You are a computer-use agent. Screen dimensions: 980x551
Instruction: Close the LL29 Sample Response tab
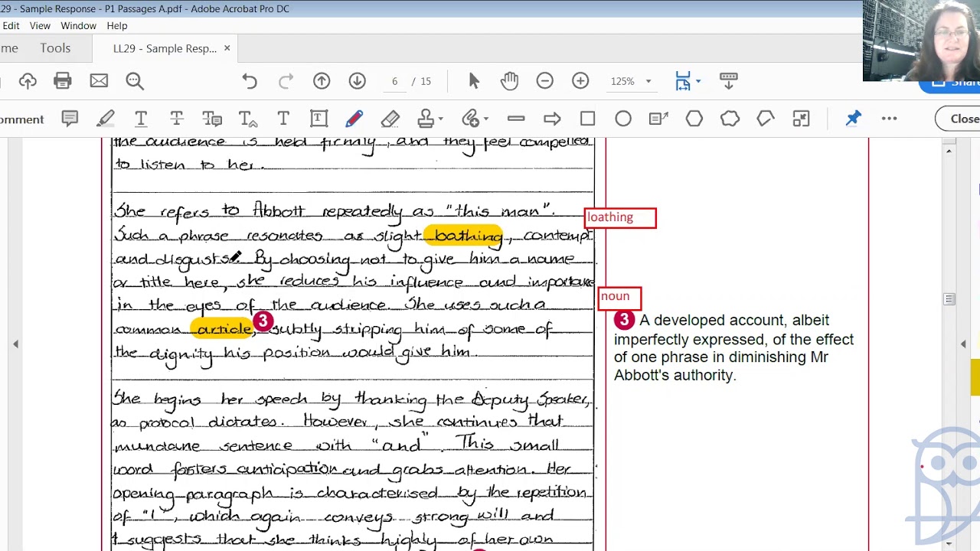coord(227,48)
